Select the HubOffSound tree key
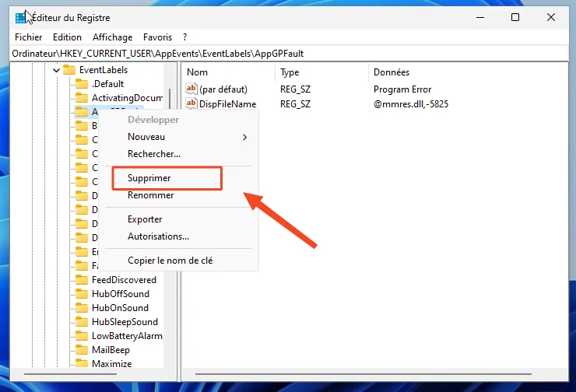576x392 pixels. [x=121, y=294]
